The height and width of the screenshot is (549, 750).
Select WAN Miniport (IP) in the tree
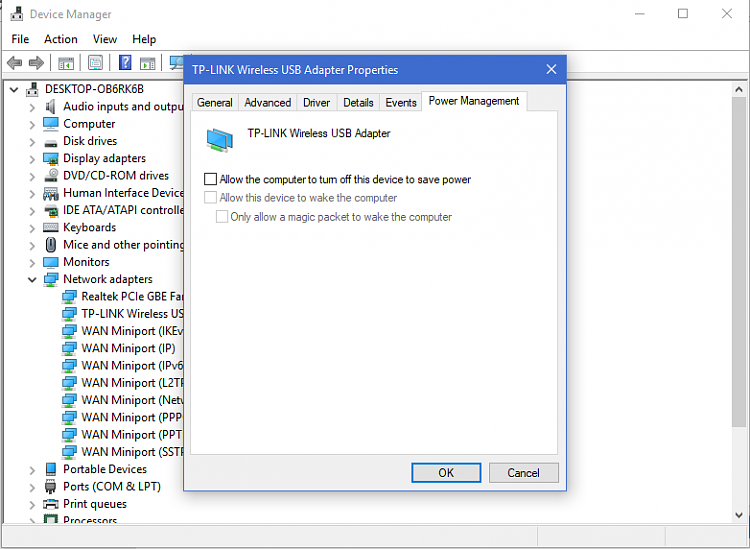128,348
